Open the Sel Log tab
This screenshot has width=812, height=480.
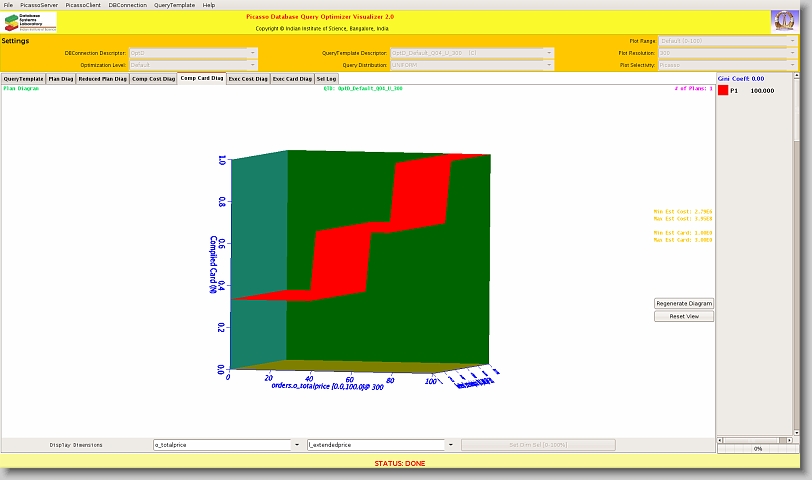pyautogui.click(x=326, y=78)
